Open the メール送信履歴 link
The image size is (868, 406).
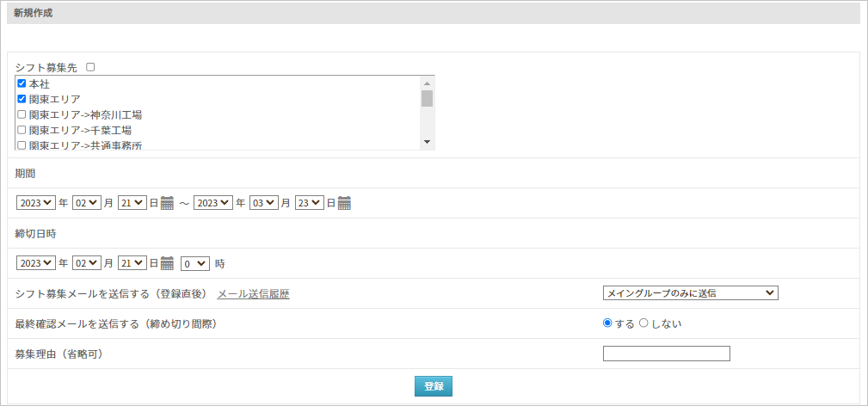tap(254, 294)
